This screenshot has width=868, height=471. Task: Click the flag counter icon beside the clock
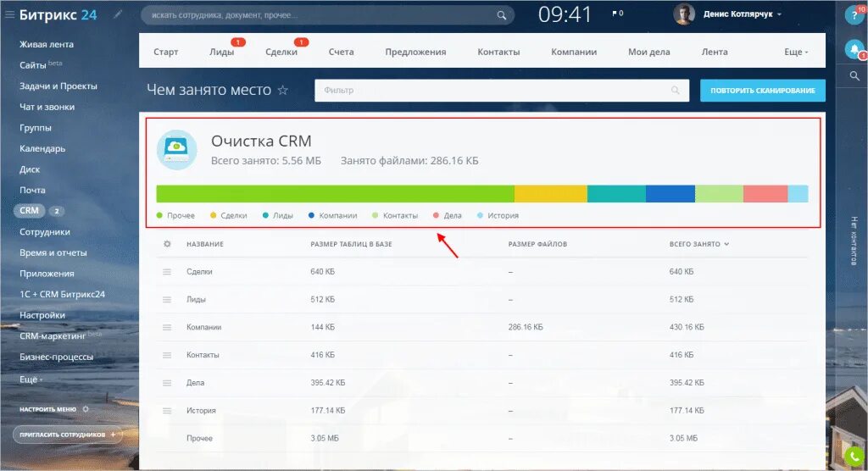tap(617, 14)
